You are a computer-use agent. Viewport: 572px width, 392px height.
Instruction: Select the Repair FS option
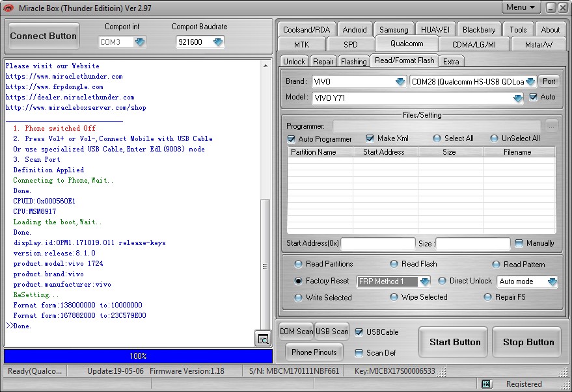tap(488, 297)
